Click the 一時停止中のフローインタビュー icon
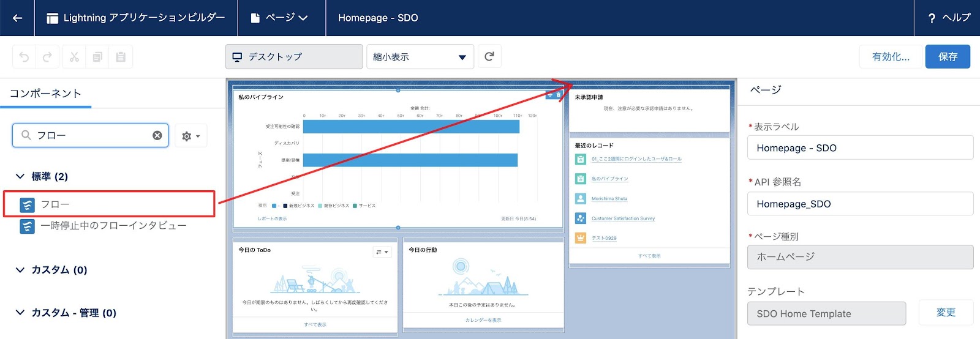The image size is (980, 339). click(27, 226)
